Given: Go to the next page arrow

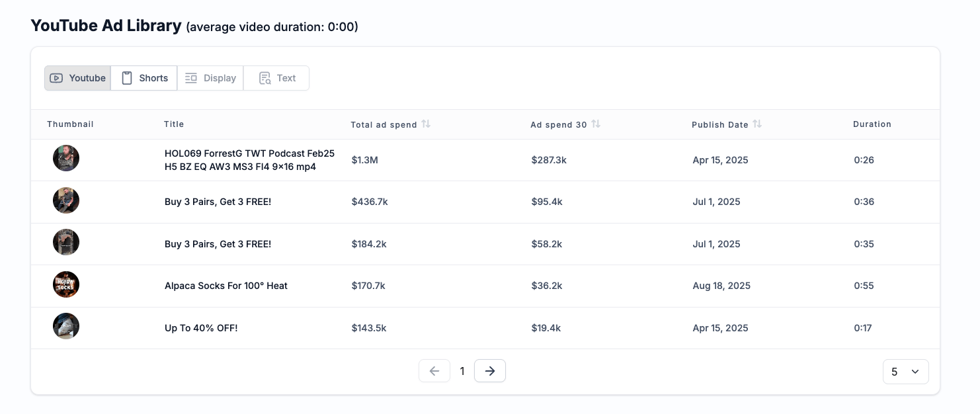Looking at the screenshot, I should click(x=490, y=371).
